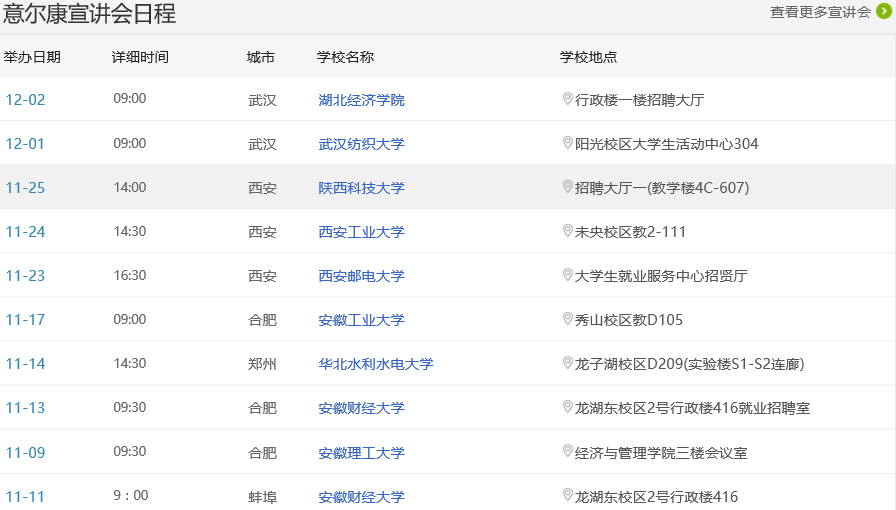Select location text 龙子湖校区D209(实验楼S1-S2连廊)
The height and width of the screenshot is (510, 896).
[x=689, y=364]
